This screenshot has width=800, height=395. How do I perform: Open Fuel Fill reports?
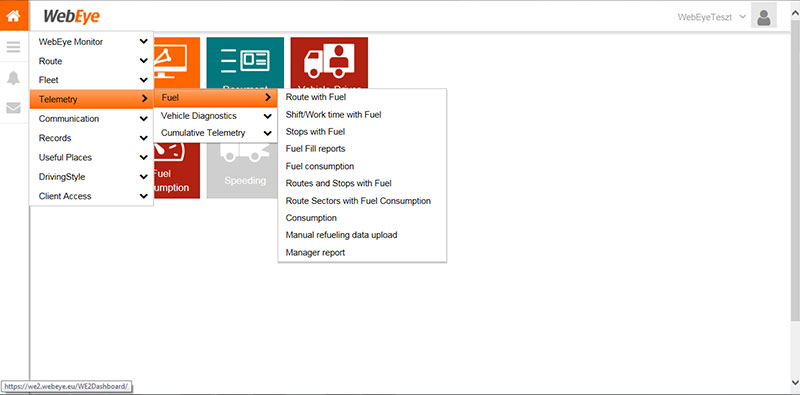pyautogui.click(x=315, y=149)
